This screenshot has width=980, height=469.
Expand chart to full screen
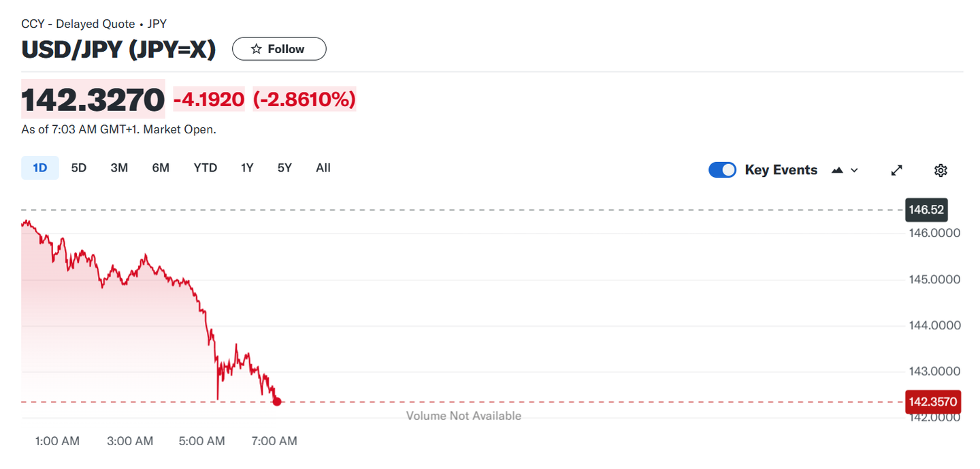click(x=897, y=170)
